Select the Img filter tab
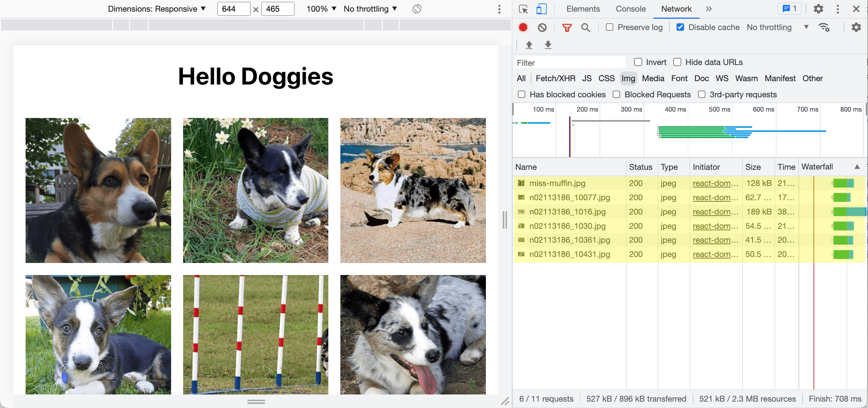The height and width of the screenshot is (408, 868). 628,78
